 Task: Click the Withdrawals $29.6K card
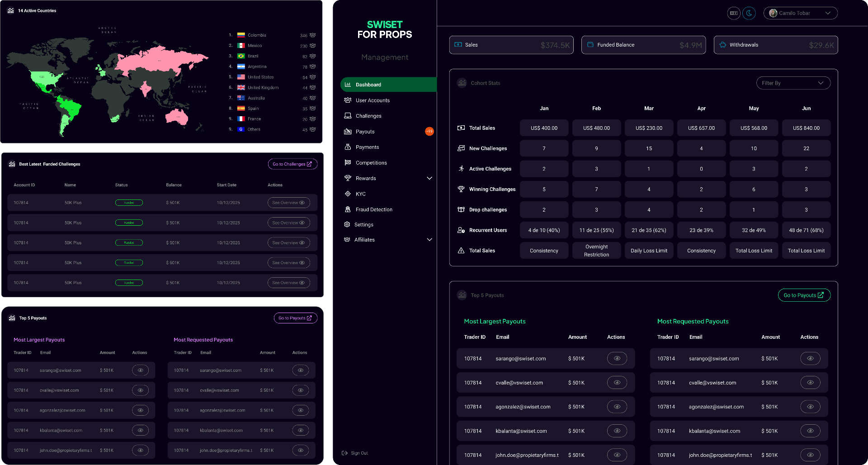tap(776, 45)
